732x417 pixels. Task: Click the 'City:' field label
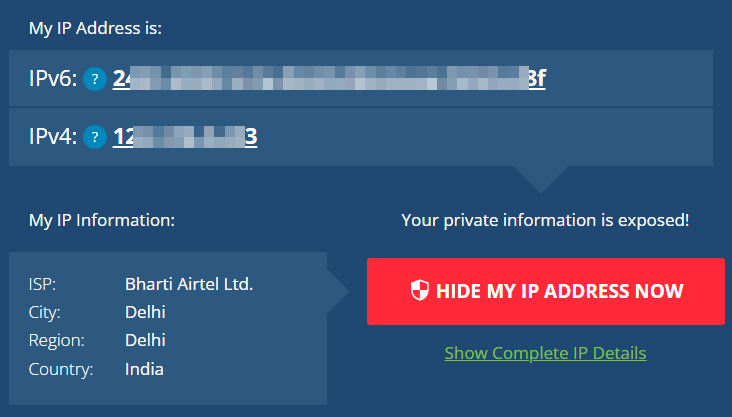pyautogui.click(x=45, y=312)
